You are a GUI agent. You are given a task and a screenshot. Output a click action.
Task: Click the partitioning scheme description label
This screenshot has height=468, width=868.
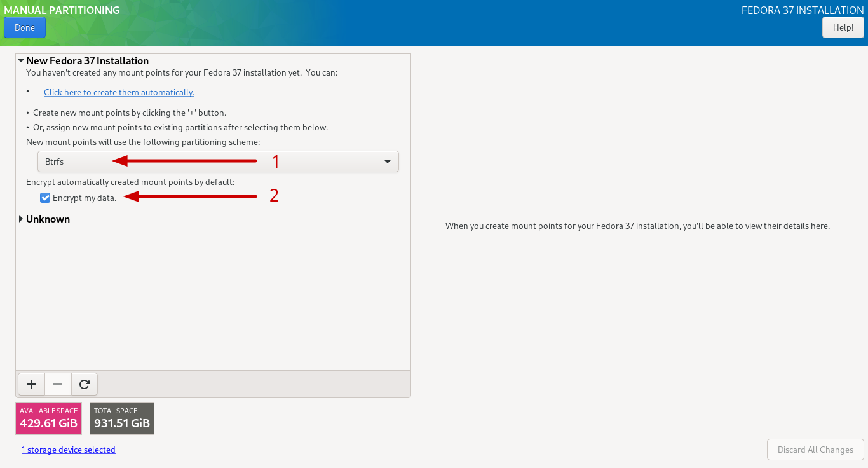(143, 142)
